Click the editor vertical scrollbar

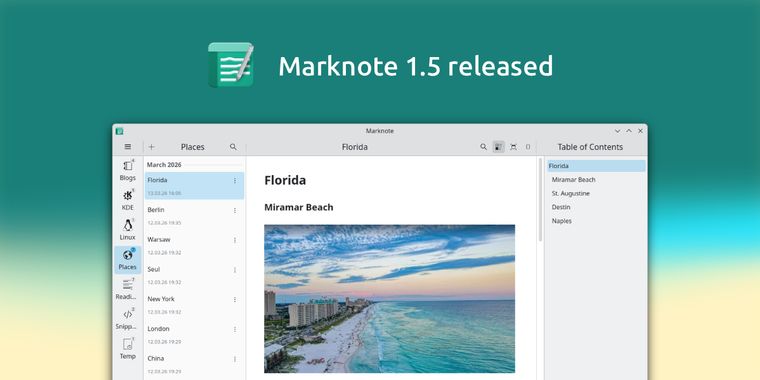click(x=540, y=200)
